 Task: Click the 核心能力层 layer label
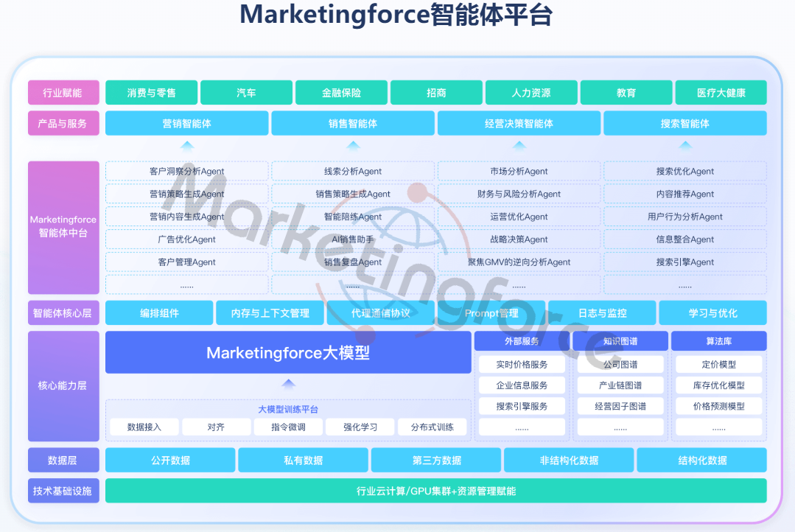click(x=63, y=386)
